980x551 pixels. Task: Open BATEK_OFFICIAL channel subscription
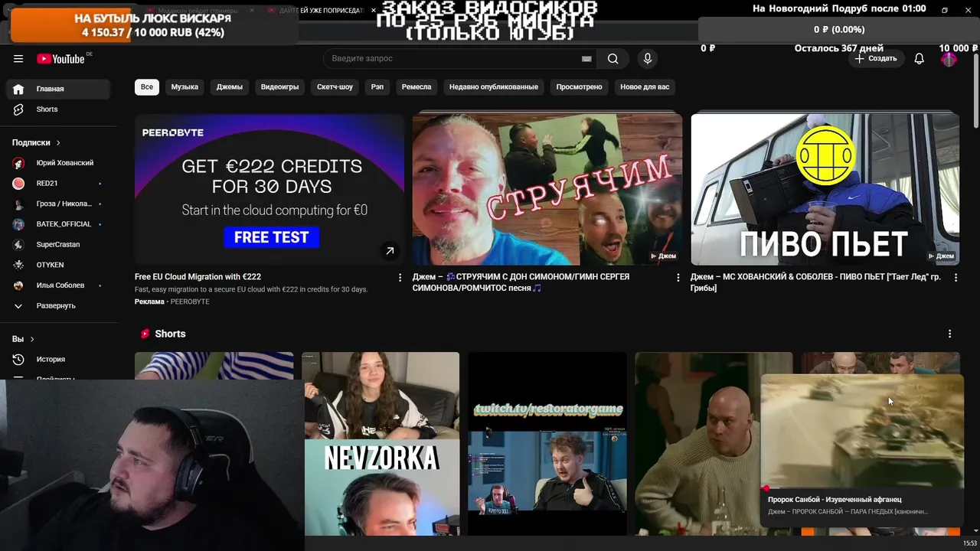58,224
